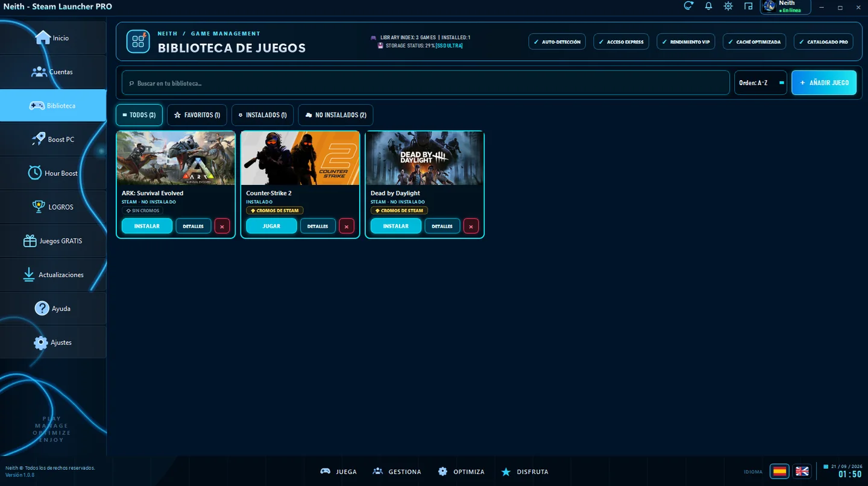Image resolution: width=868 pixels, height=486 pixels.
Task: Click the game management grid icon in header
Action: 138,42
